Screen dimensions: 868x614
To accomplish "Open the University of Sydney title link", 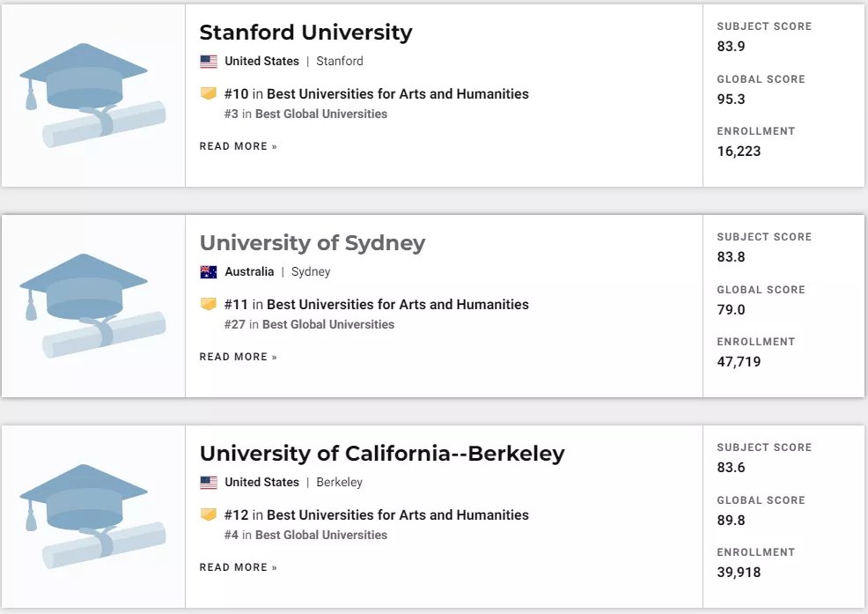I will click(x=313, y=243).
